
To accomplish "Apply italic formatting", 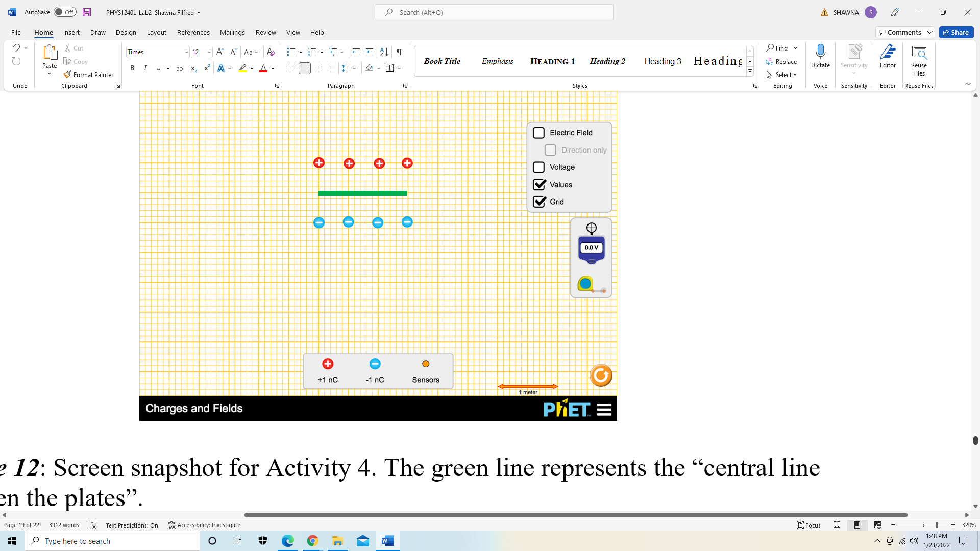I will pyautogui.click(x=145, y=68).
